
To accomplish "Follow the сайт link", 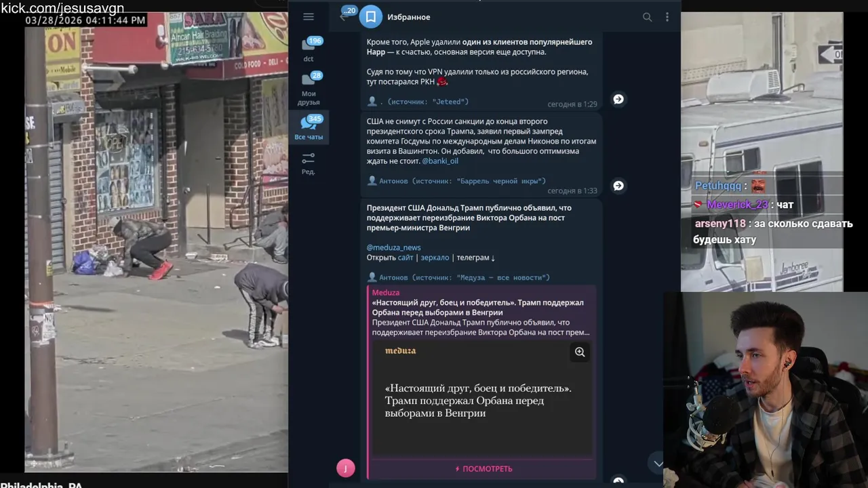I will click(406, 258).
